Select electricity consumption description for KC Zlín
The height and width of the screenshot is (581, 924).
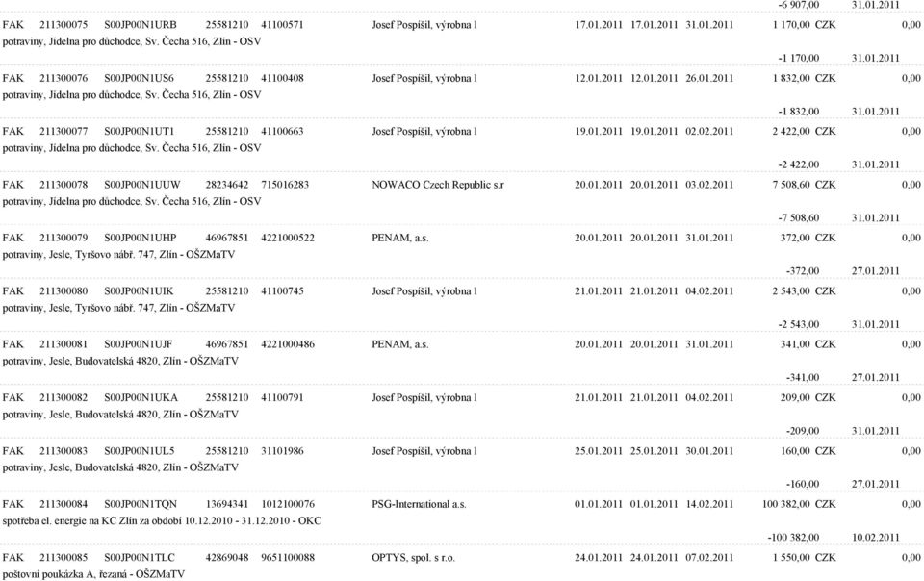coord(162,521)
